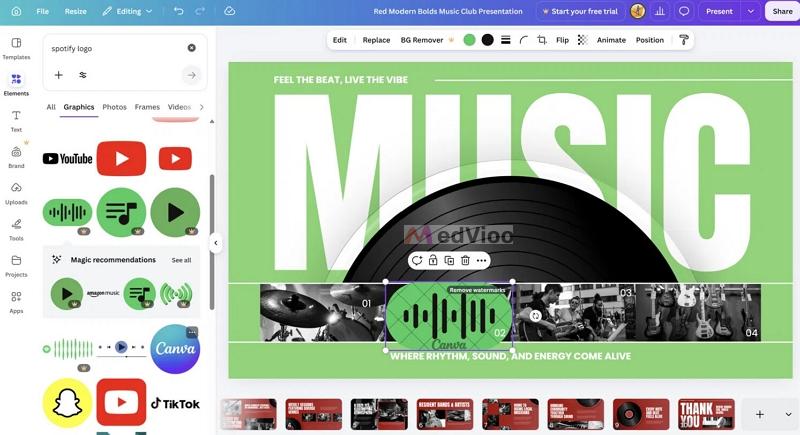Open the Brand panel
Viewport: 800px width, 435px height.
[16, 157]
